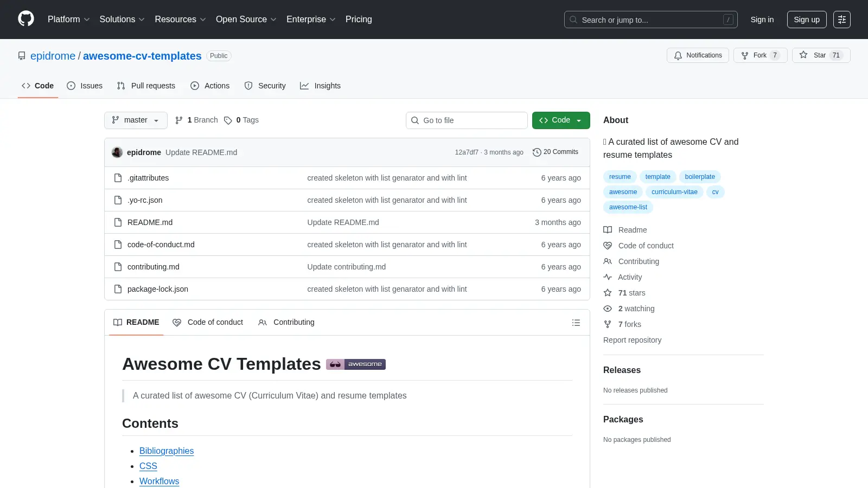Select the boilerplate topic tag
This screenshot has width=868, height=488.
pyautogui.click(x=700, y=177)
